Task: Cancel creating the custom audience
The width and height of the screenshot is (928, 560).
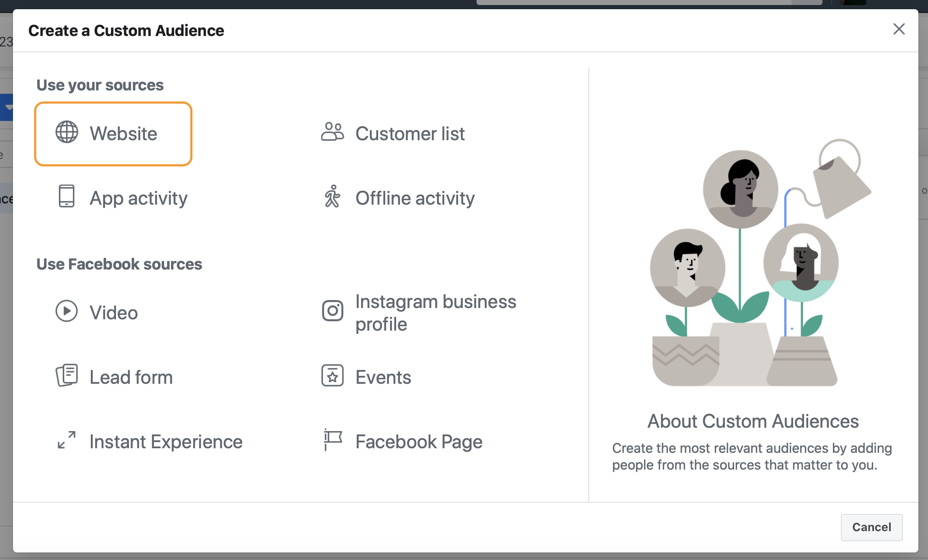Action: [x=871, y=527]
